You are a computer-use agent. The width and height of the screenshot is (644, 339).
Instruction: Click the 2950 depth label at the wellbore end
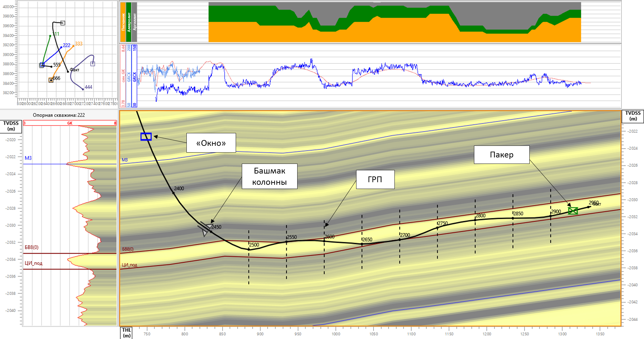[x=594, y=202]
